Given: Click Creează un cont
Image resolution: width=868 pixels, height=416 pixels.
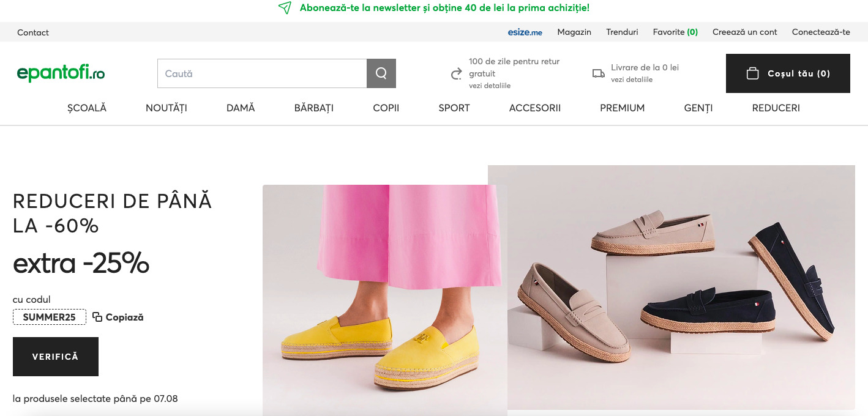Looking at the screenshot, I should pos(745,32).
